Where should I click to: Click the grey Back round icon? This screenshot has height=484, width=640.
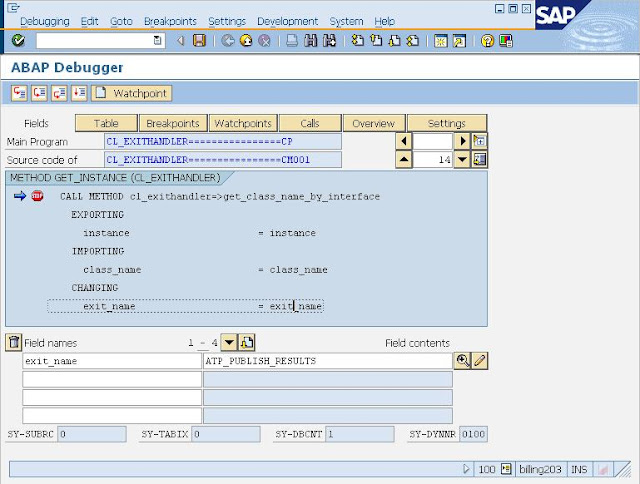(228, 40)
